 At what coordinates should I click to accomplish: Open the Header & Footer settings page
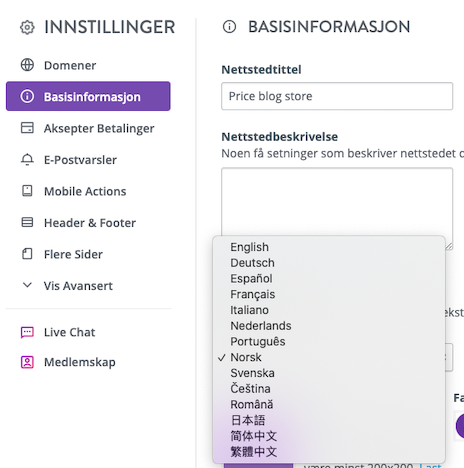pos(88,222)
